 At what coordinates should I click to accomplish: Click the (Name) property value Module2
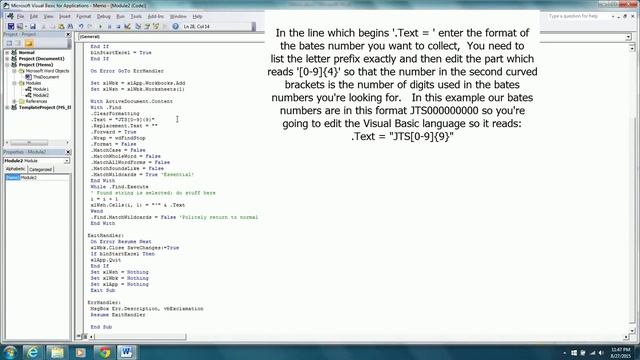click(45, 178)
